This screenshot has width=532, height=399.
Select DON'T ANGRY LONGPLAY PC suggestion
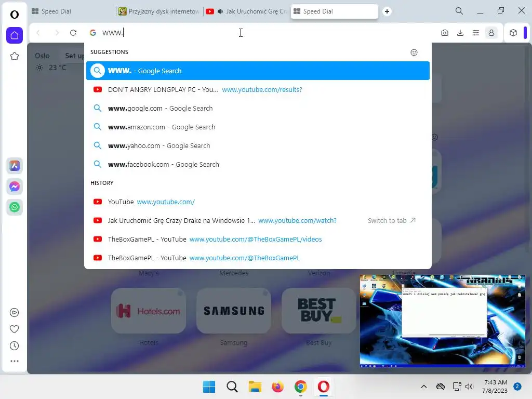258,89
